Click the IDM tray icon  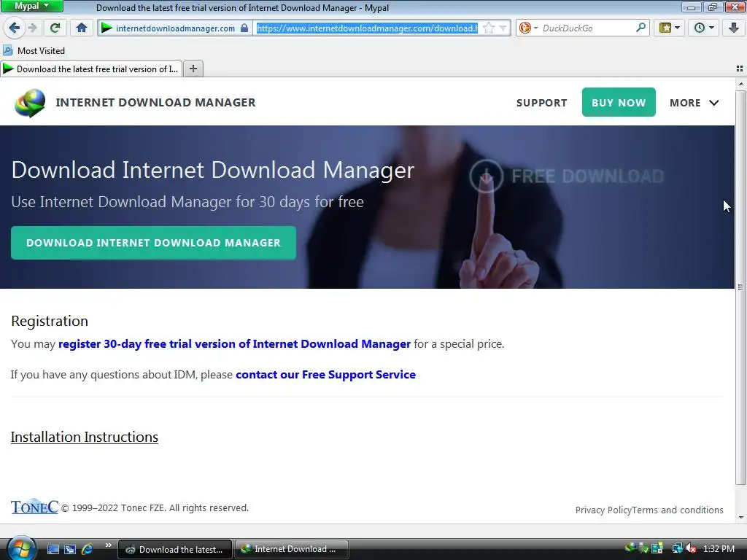point(630,548)
